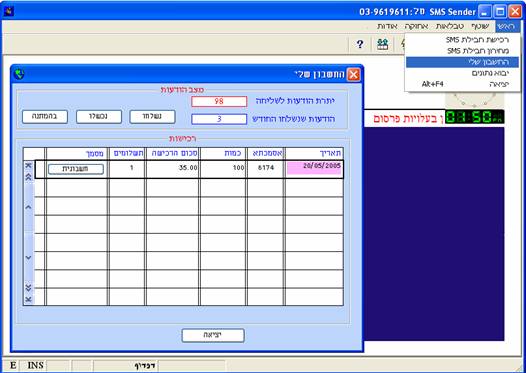Click the reference cell 6174
The image size is (526, 373).
point(266,169)
